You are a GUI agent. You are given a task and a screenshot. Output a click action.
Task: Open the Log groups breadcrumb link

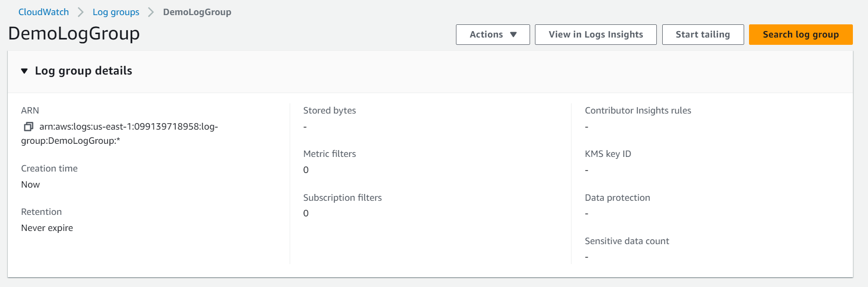coord(116,12)
